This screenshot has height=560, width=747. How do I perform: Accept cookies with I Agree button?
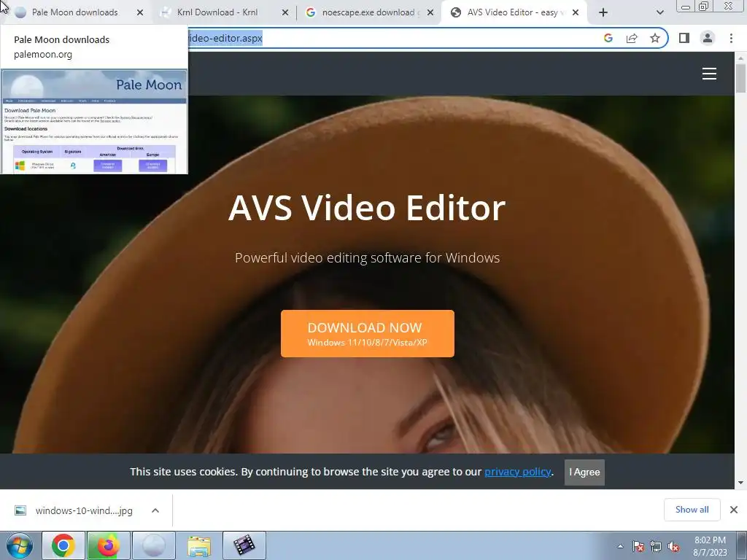[x=584, y=472]
